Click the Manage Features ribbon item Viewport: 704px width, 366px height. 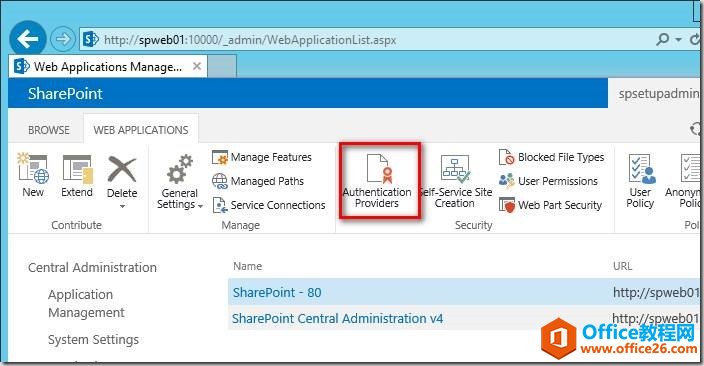262,157
